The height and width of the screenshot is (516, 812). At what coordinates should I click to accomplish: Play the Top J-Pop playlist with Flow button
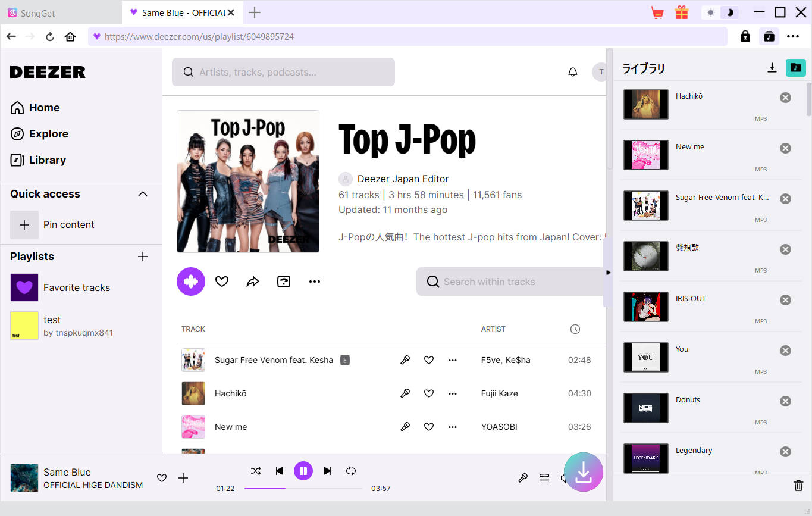[x=191, y=282]
